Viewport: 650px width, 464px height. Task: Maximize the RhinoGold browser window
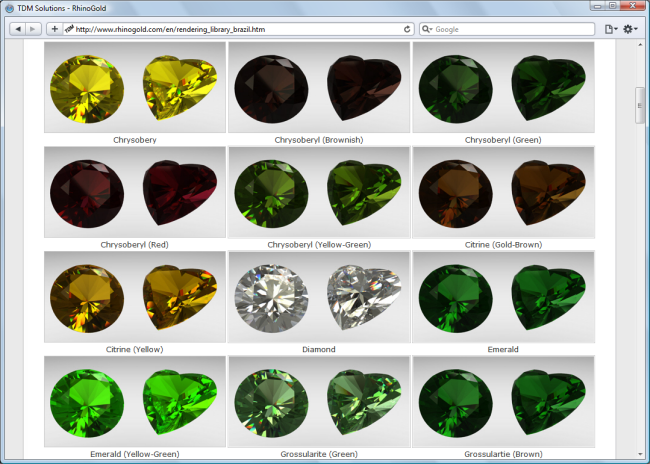coord(613,6)
